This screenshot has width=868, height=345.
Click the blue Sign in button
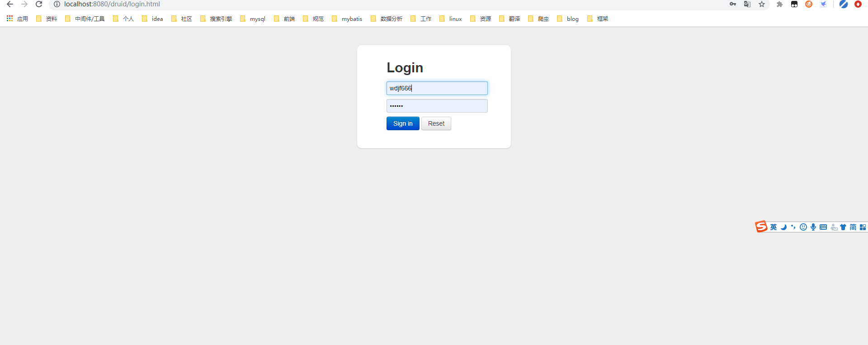click(403, 123)
